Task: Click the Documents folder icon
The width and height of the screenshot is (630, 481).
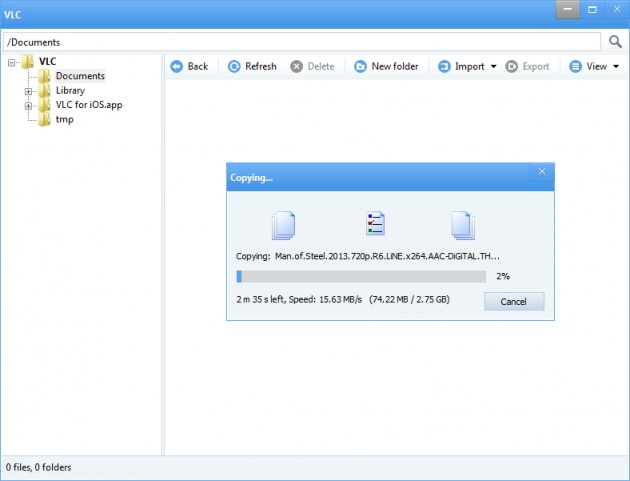Action: pyautogui.click(x=44, y=76)
